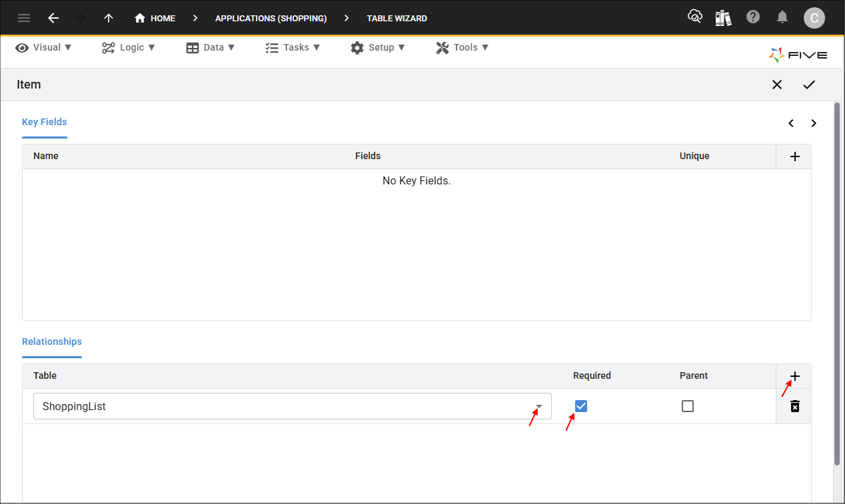Open the library books icon

723,18
